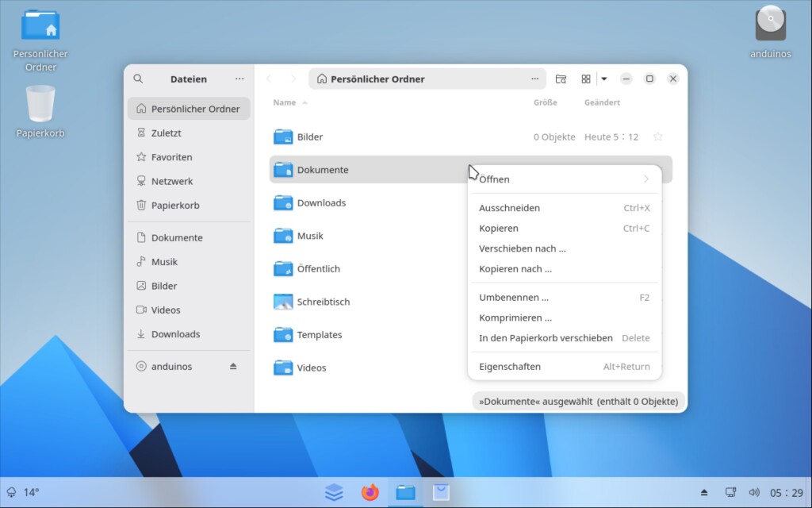Go to Zuletzt in the sidebar

click(x=167, y=133)
